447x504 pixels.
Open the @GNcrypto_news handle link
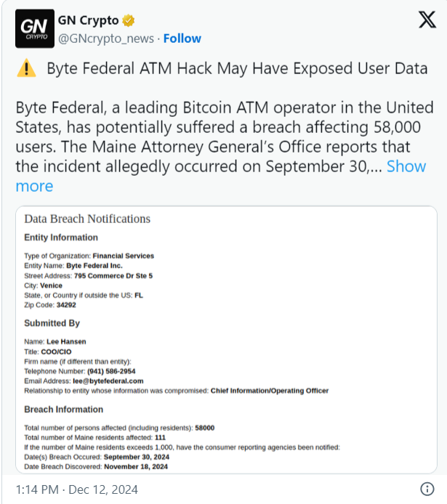tap(105, 38)
